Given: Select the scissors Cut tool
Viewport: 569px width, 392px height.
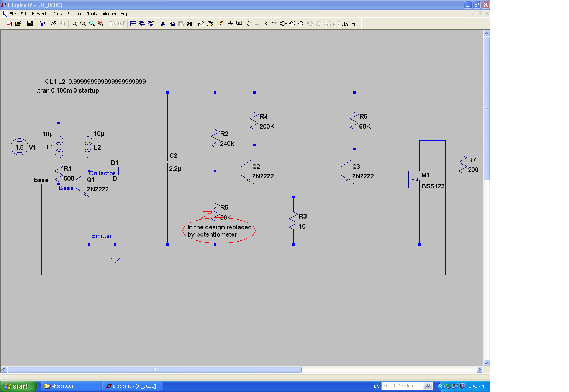Looking at the screenshot, I should (x=163, y=24).
